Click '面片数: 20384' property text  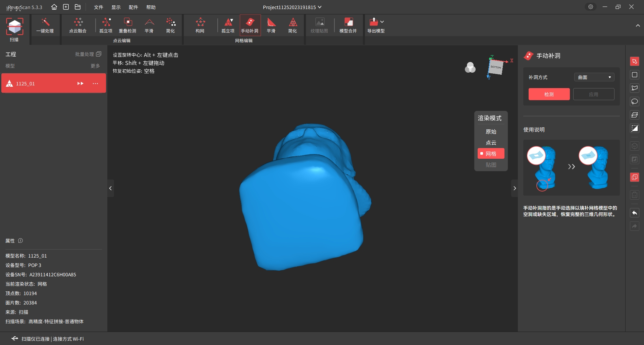pyautogui.click(x=21, y=303)
